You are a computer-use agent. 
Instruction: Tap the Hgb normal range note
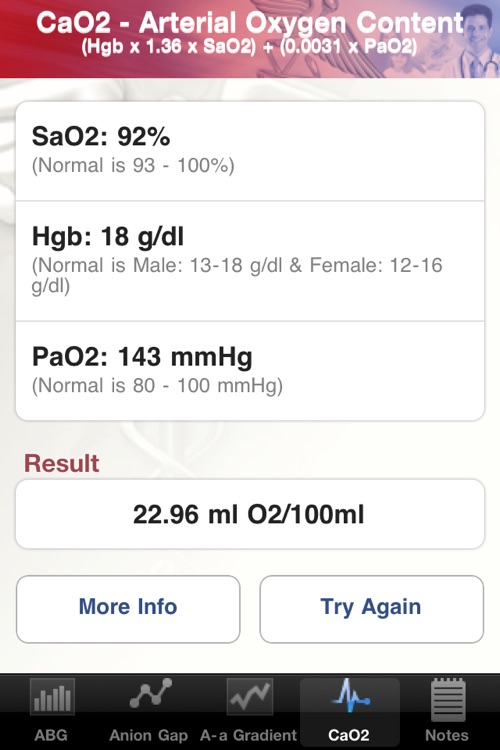(x=237, y=275)
